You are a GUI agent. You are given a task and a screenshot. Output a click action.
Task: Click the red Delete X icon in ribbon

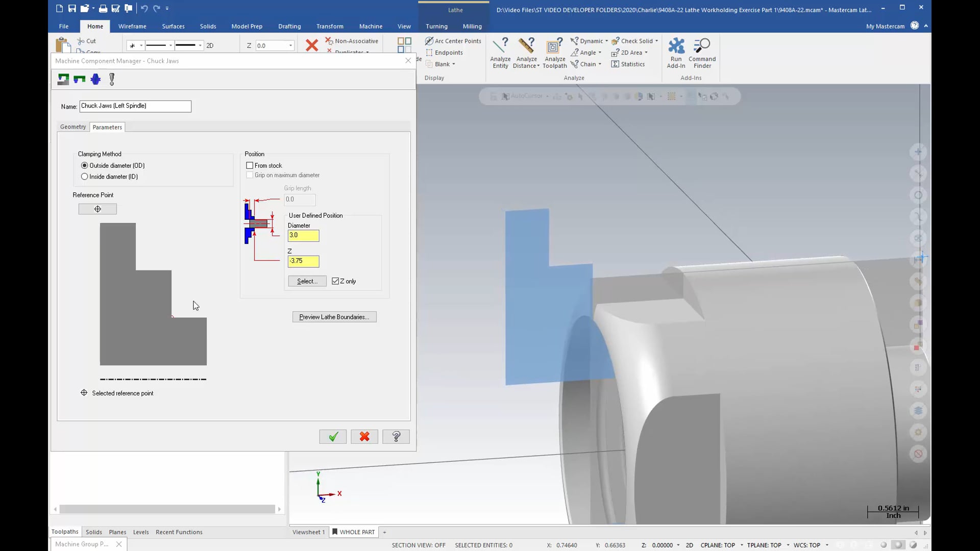pyautogui.click(x=311, y=45)
